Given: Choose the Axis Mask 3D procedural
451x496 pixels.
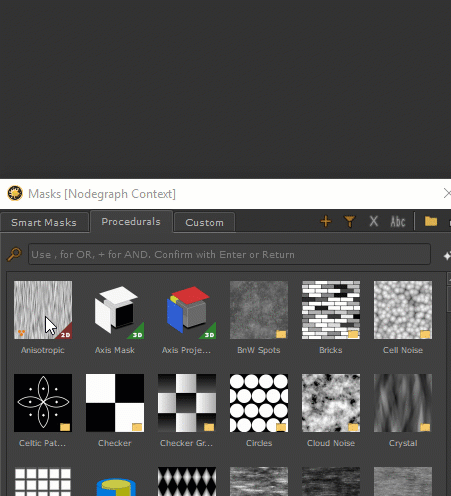Looking at the screenshot, I should click(115, 310).
